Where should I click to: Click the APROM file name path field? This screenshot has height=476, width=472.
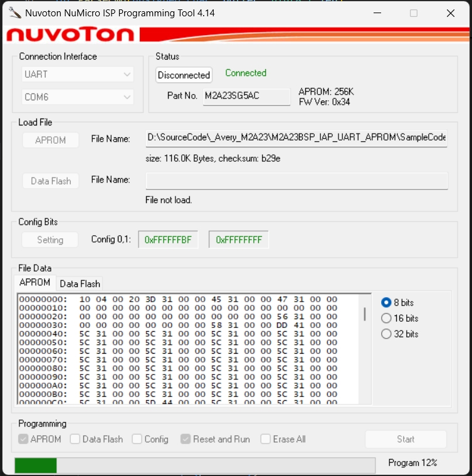296,138
